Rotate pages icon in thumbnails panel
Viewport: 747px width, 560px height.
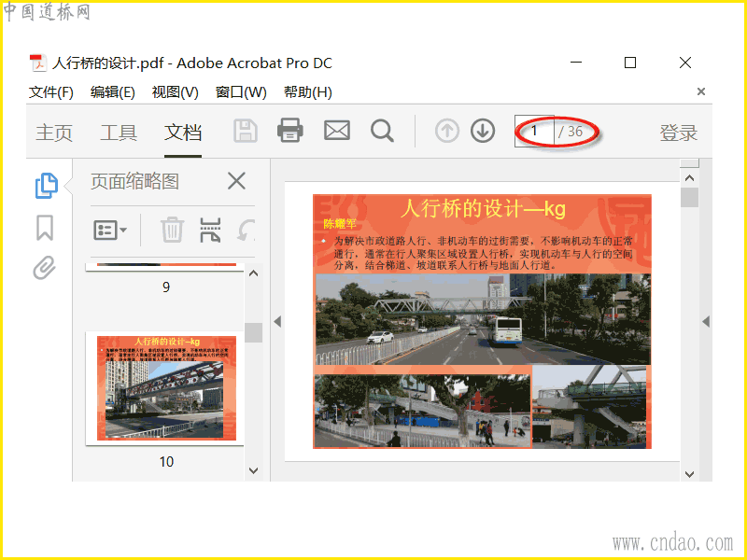tap(246, 230)
